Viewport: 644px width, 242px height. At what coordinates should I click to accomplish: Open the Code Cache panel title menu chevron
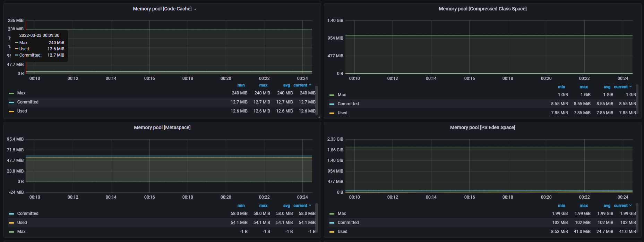(x=195, y=9)
